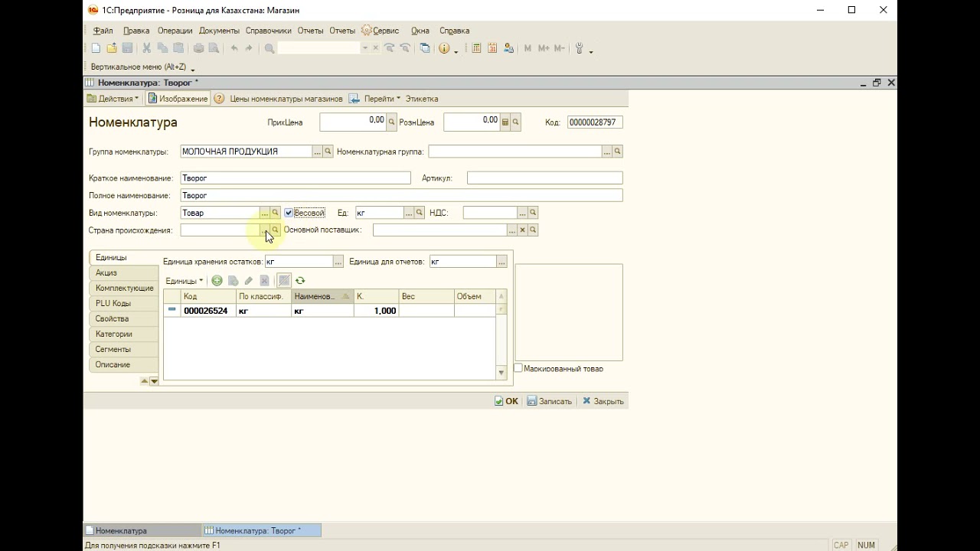Toggle the Изображение button

point(178,99)
